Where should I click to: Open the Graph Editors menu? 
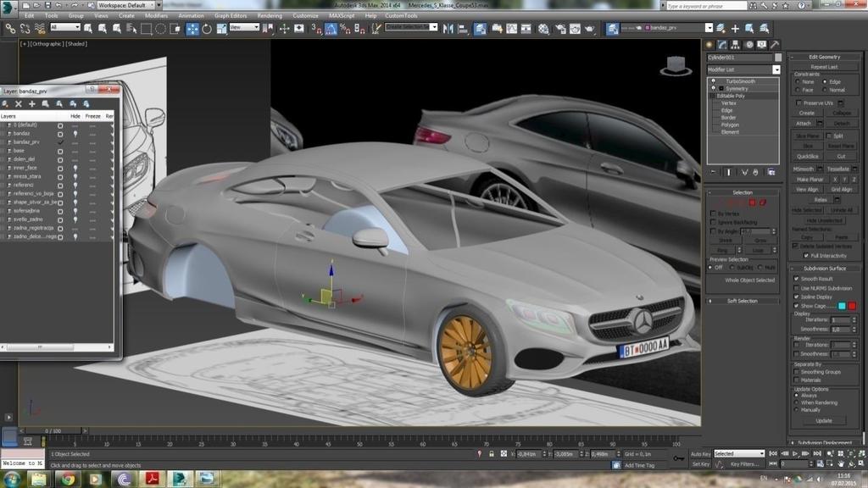[231, 16]
